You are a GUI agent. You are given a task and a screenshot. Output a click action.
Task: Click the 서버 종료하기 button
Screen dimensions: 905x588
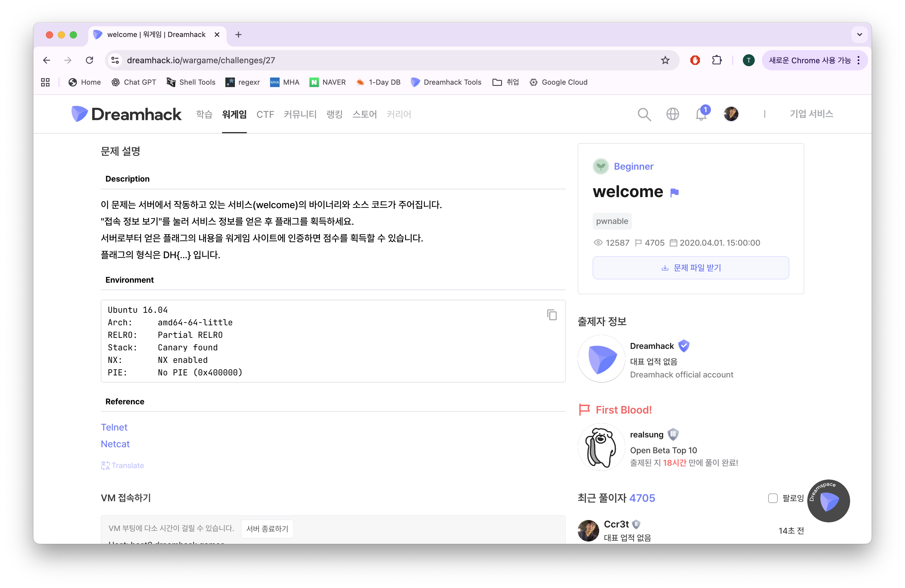coord(267,529)
